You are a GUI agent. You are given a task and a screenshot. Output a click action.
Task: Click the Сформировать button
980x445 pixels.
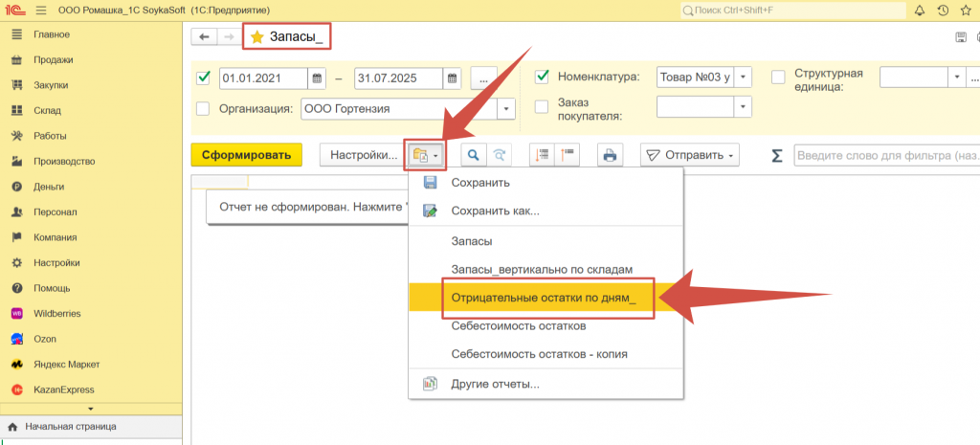pos(246,155)
